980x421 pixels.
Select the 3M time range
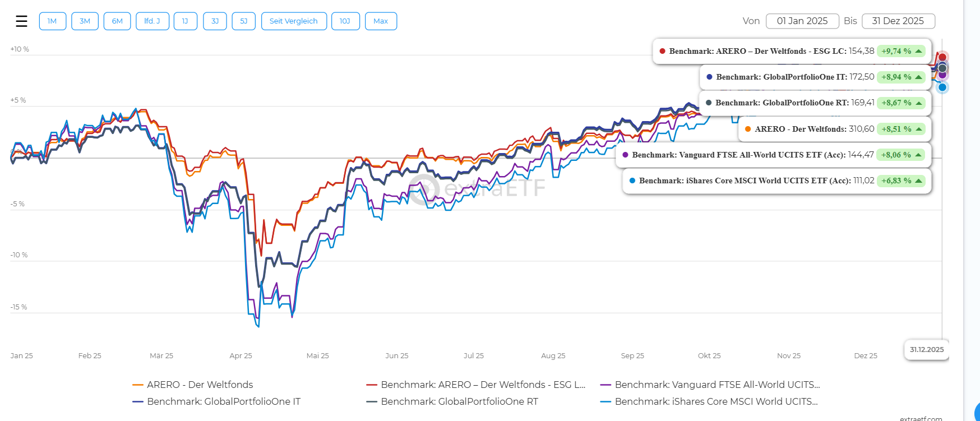point(85,21)
